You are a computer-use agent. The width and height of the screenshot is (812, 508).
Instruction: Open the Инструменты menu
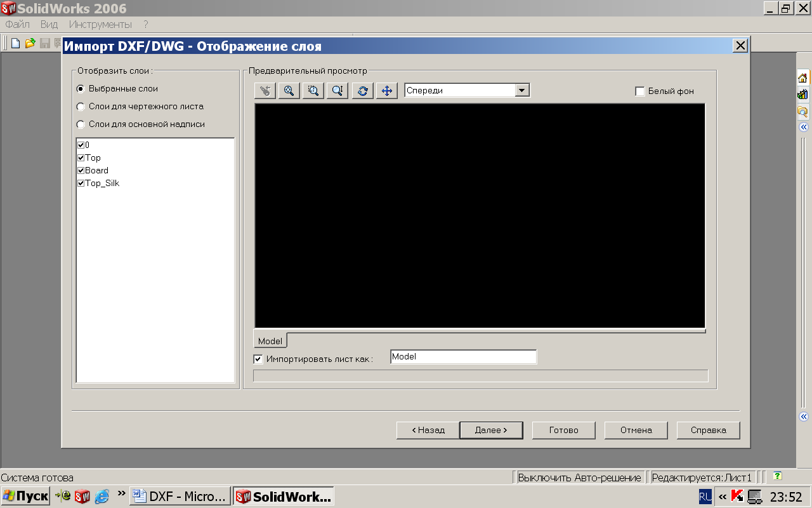coord(100,24)
